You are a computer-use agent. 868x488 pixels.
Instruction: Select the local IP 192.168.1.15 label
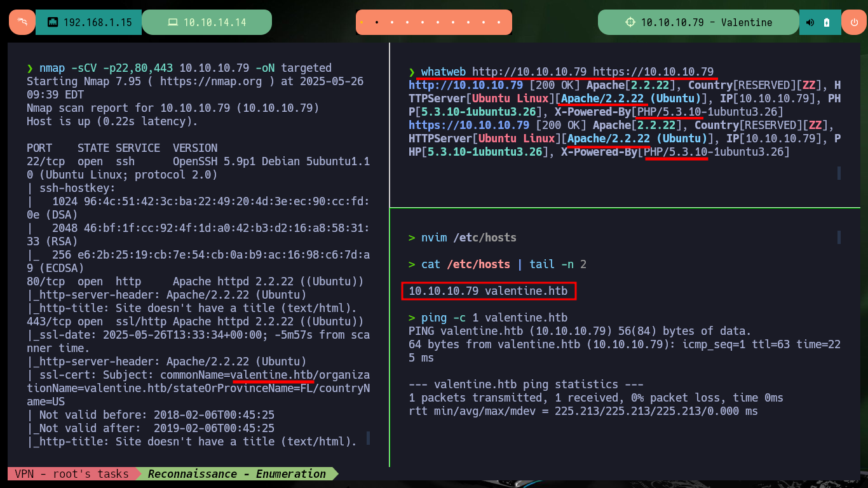[x=98, y=22]
